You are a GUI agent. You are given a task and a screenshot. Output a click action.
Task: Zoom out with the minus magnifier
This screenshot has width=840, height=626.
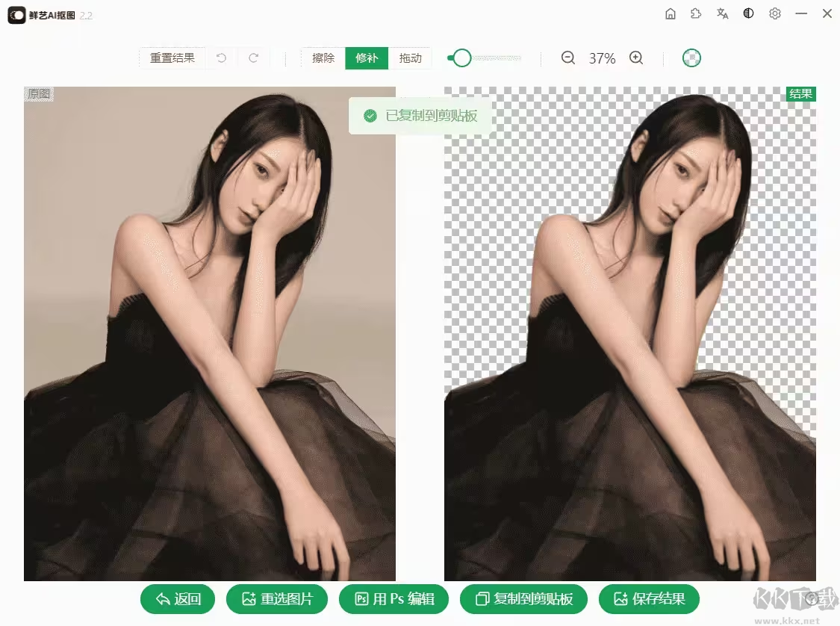point(568,58)
